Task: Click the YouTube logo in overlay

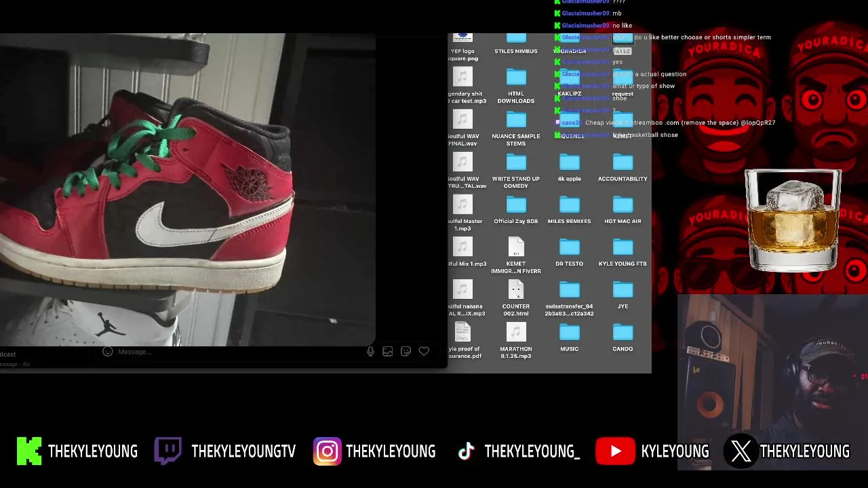Action: pyautogui.click(x=615, y=451)
